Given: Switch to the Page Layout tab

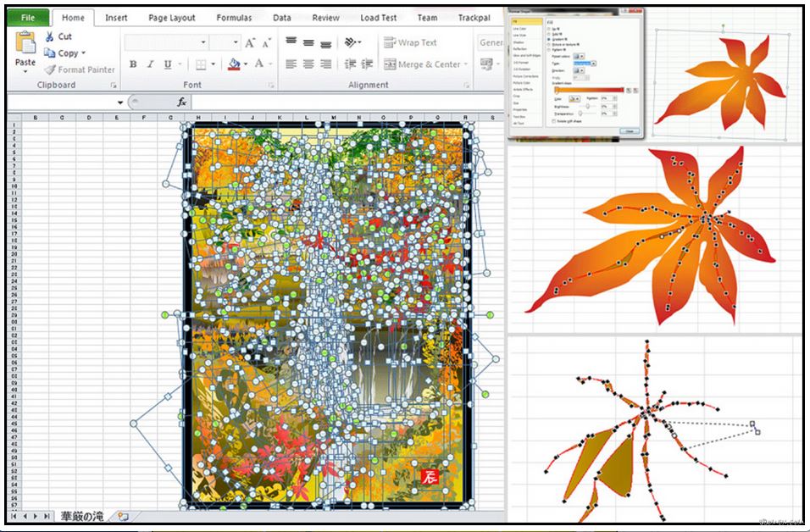Looking at the screenshot, I should point(171,17).
